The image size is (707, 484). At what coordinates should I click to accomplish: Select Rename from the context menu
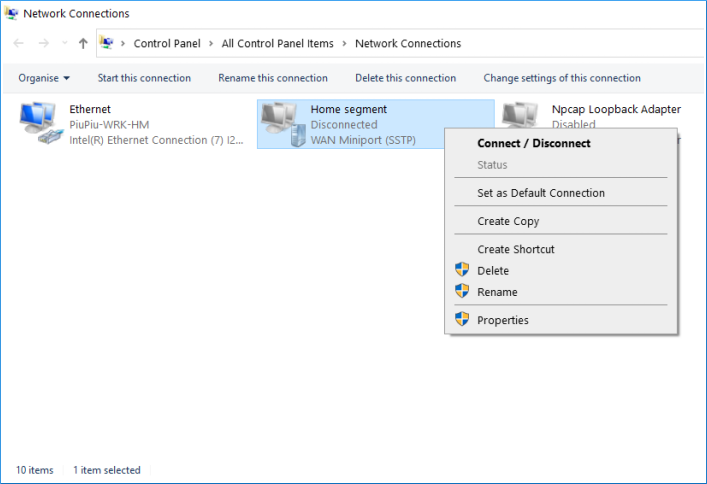pos(497,292)
